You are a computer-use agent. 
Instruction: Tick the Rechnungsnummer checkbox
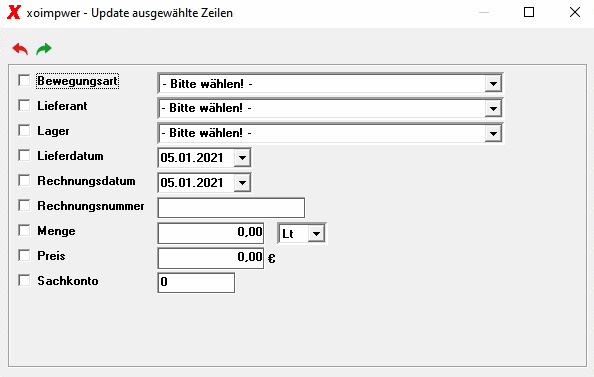pos(24,205)
